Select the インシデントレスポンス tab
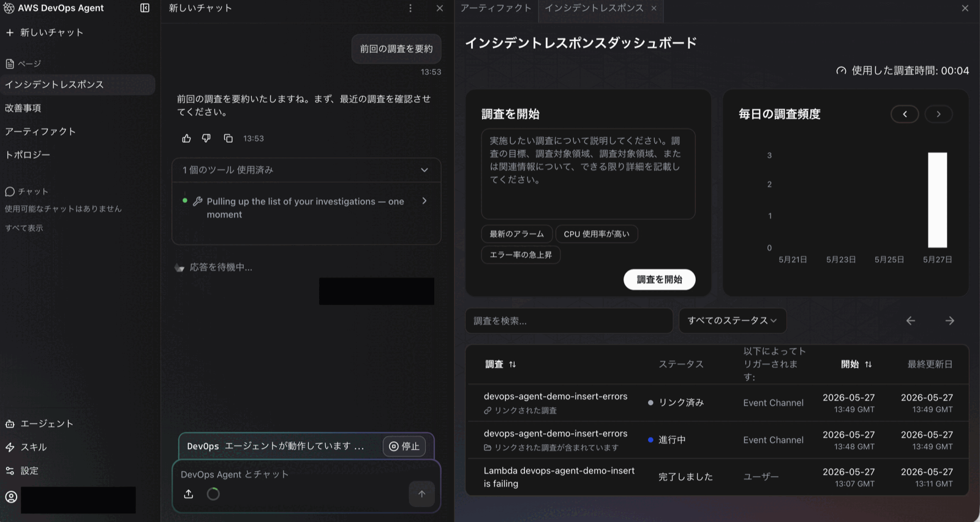This screenshot has height=522, width=980. tap(594, 8)
